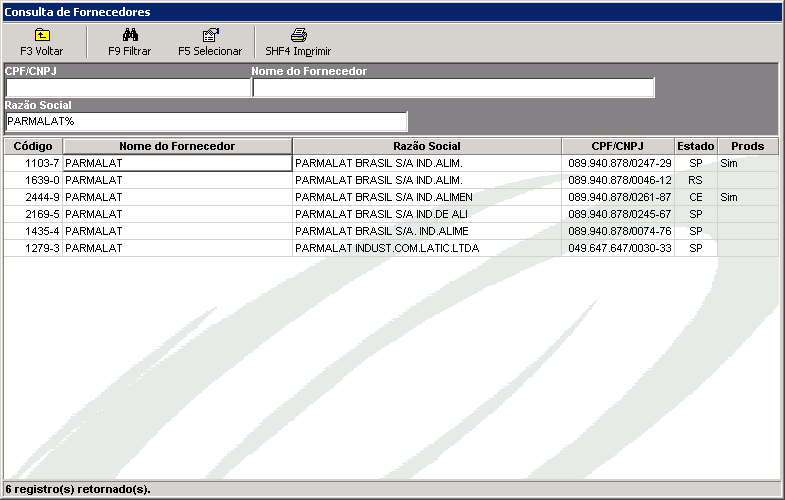785x500 pixels.
Task: Click CNPJ 089.940.878/0074-76
Action: [620, 231]
